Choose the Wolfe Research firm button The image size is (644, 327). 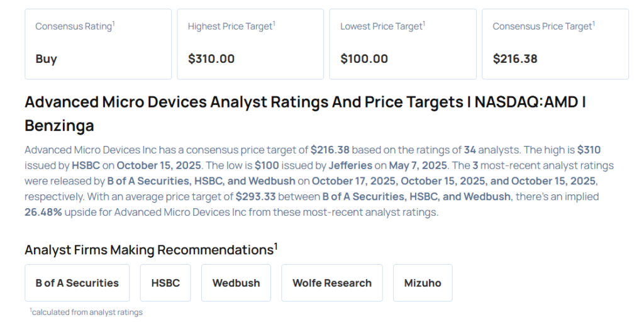(332, 283)
